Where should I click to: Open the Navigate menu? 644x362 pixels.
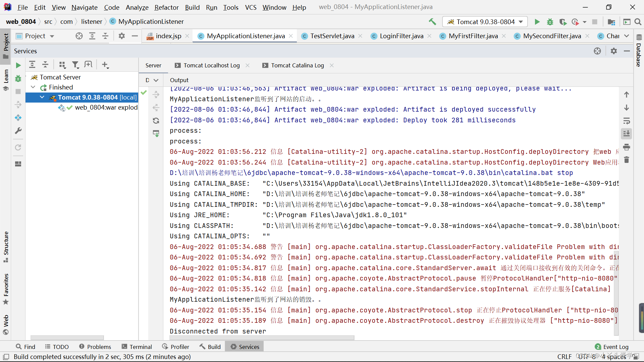[x=84, y=7]
